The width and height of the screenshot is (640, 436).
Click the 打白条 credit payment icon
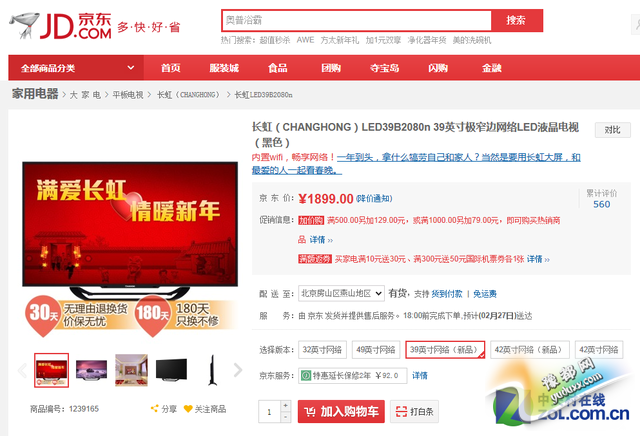click(x=414, y=411)
